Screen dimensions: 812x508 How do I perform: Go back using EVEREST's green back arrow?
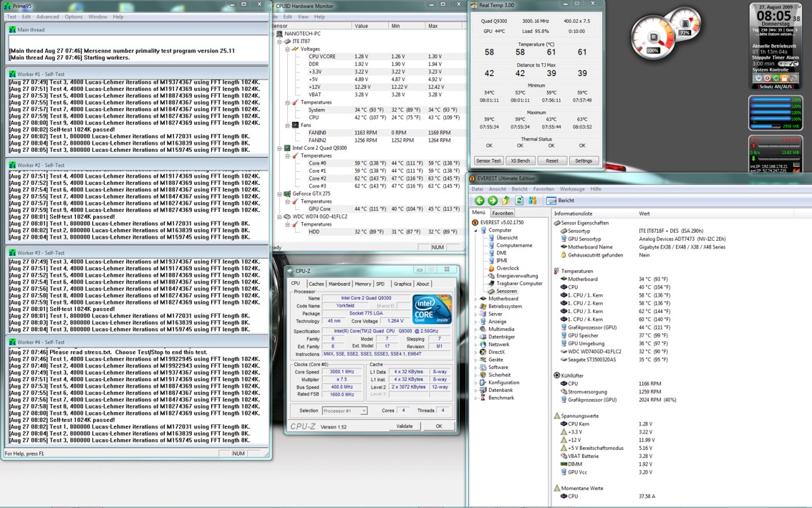pos(480,201)
